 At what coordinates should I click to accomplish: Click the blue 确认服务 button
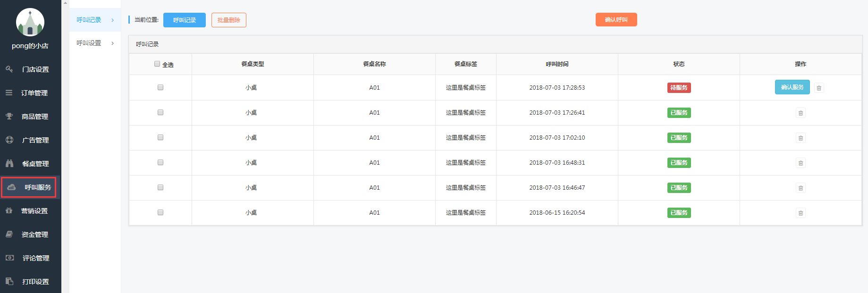point(792,87)
